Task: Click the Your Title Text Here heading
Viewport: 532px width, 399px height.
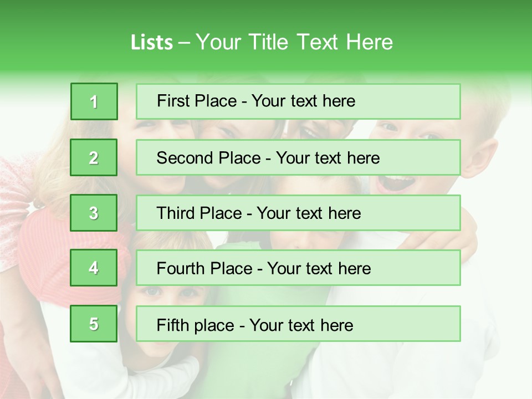Action: (x=294, y=42)
